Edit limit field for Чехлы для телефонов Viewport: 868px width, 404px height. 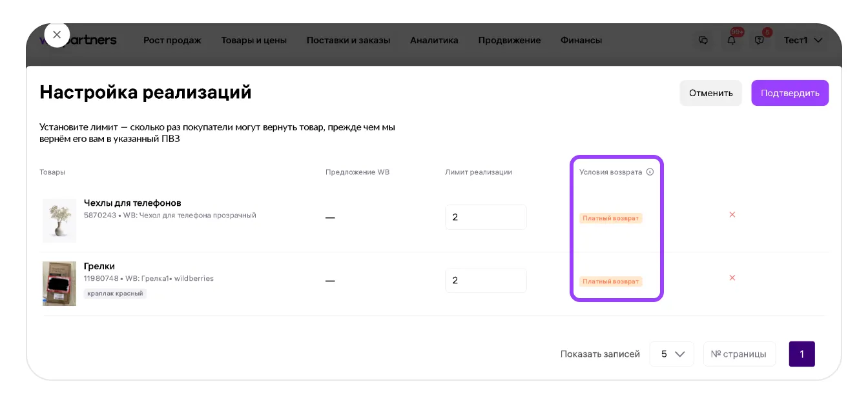486,217
